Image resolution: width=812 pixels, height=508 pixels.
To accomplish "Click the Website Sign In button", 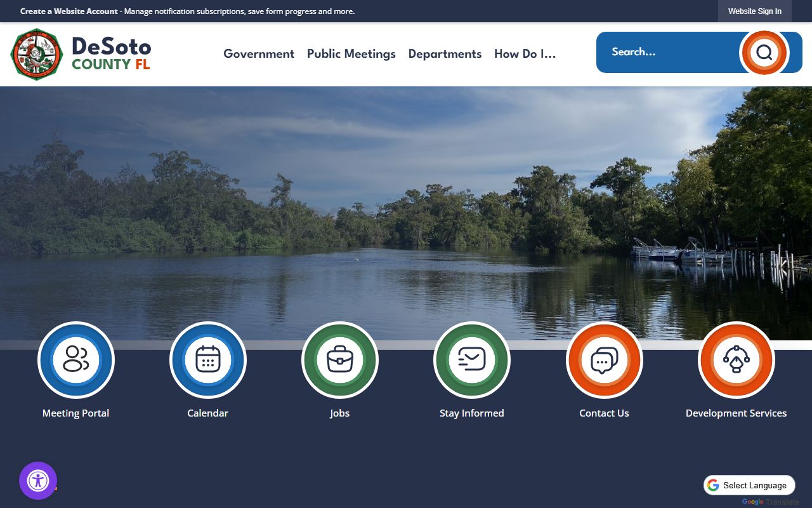I will click(x=754, y=11).
